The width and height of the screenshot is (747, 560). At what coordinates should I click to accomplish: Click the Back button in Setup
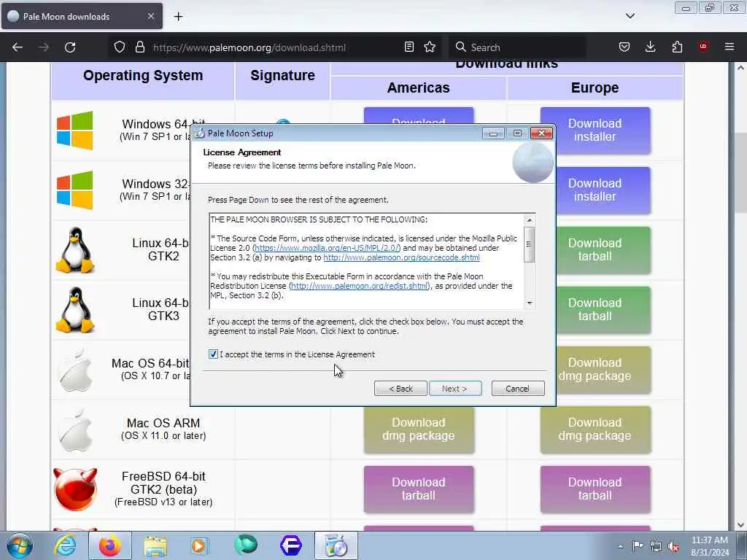pyautogui.click(x=400, y=389)
